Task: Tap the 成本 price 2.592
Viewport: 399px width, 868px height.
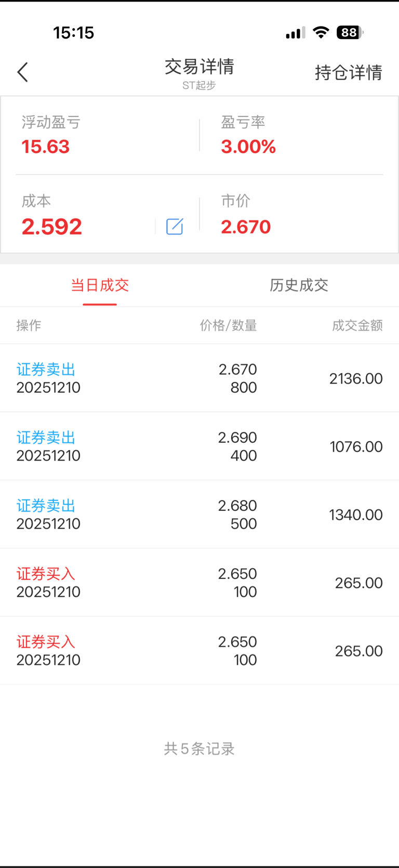Action: click(52, 227)
